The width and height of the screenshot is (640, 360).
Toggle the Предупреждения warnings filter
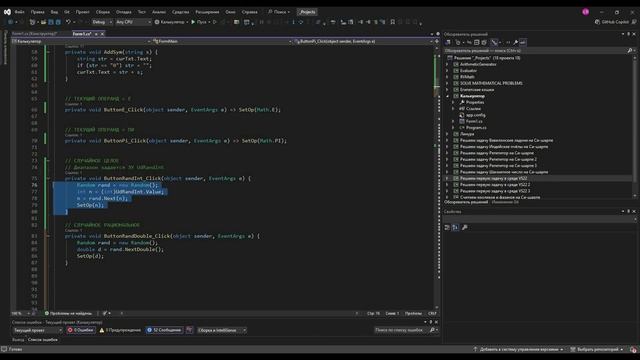pyautogui.click(x=120, y=330)
